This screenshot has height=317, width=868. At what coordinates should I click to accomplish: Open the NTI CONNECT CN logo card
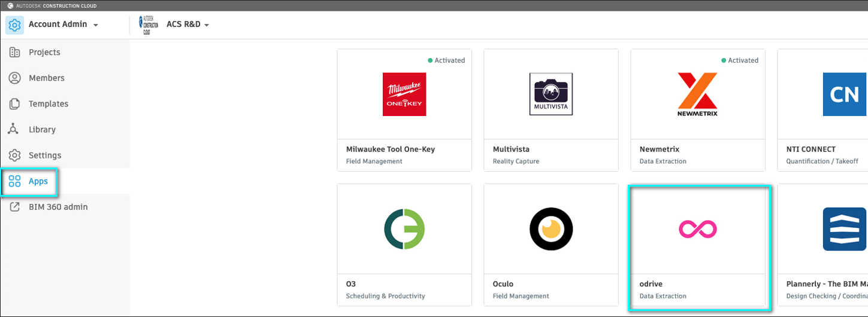(845, 95)
